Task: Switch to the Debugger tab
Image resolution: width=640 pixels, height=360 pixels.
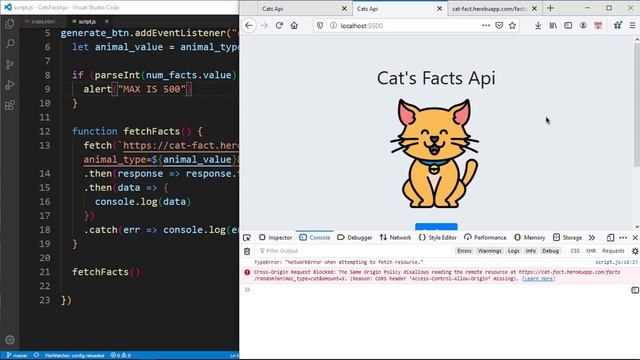Action: point(354,238)
